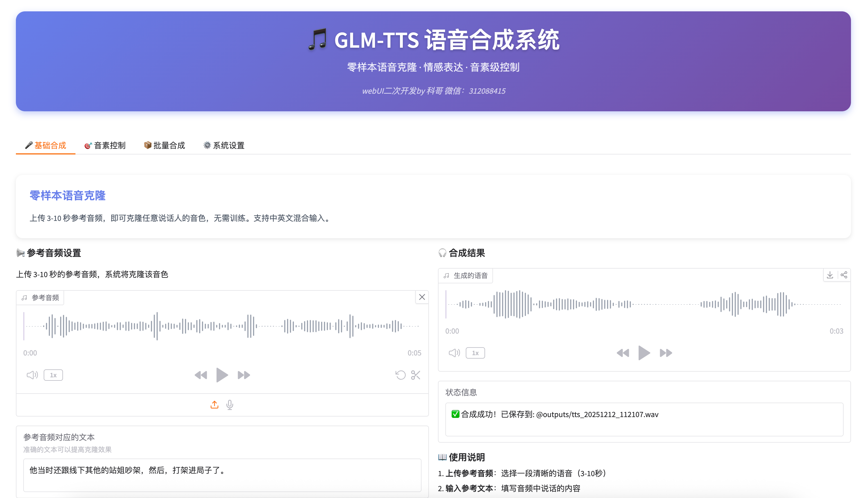Fast-forward the generated audio playback
The image size is (868, 498).
coord(666,353)
